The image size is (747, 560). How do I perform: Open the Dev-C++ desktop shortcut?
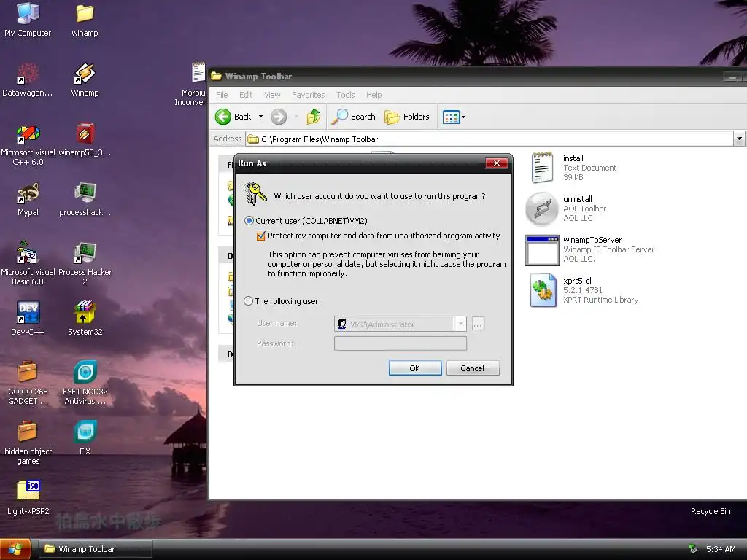28,319
